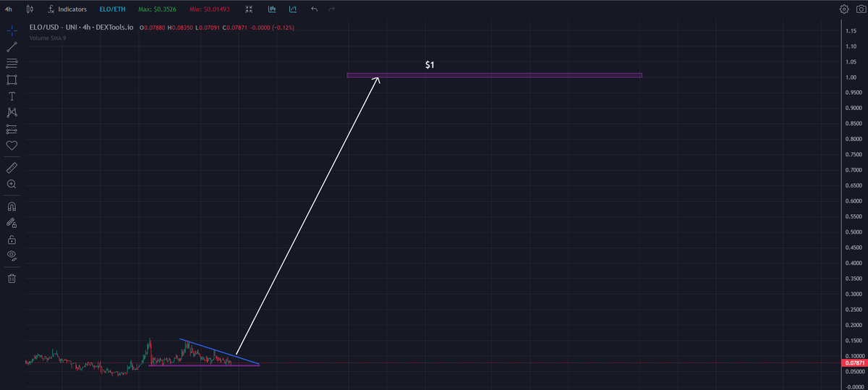Undo the last chart action
This screenshot has width=868, height=390.
pyautogui.click(x=314, y=9)
